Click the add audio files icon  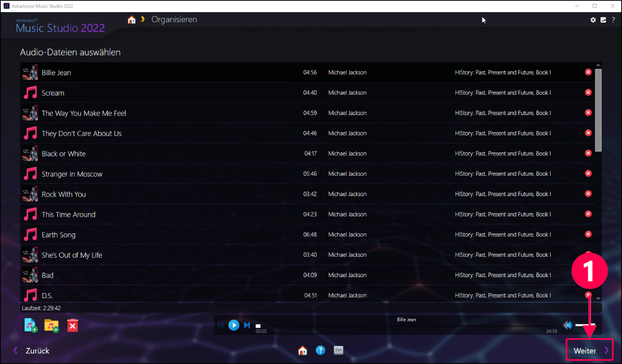pyautogui.click(x=31, y=325)
